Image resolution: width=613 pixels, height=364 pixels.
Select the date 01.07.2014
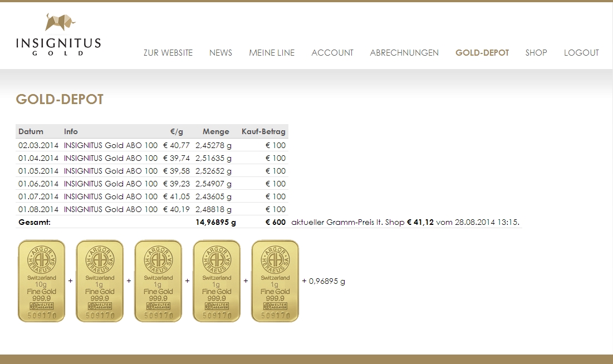point(38,196)
